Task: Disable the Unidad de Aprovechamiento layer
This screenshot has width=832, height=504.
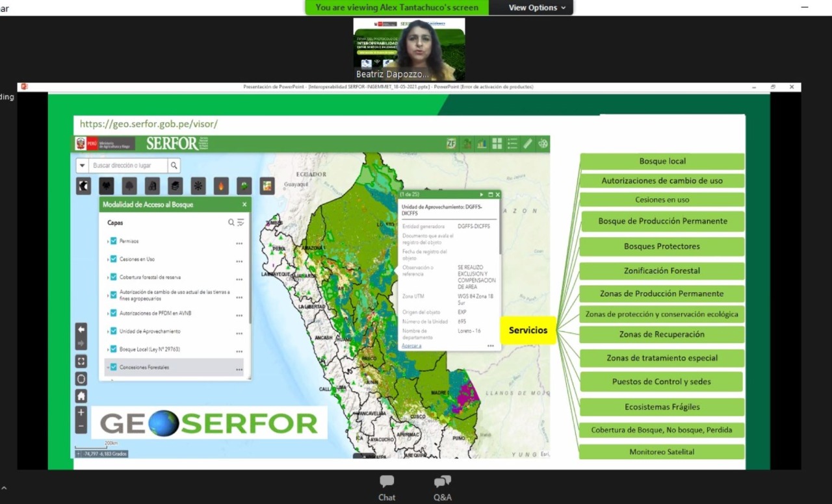Action: [x=114, y=331]
